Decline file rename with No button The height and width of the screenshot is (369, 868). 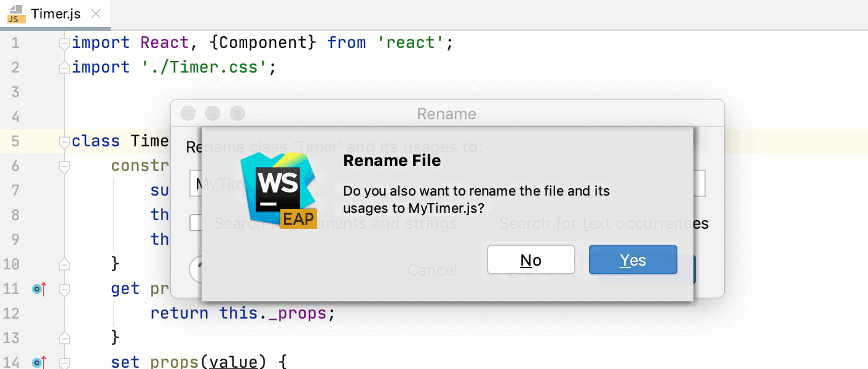coord(531,260)
